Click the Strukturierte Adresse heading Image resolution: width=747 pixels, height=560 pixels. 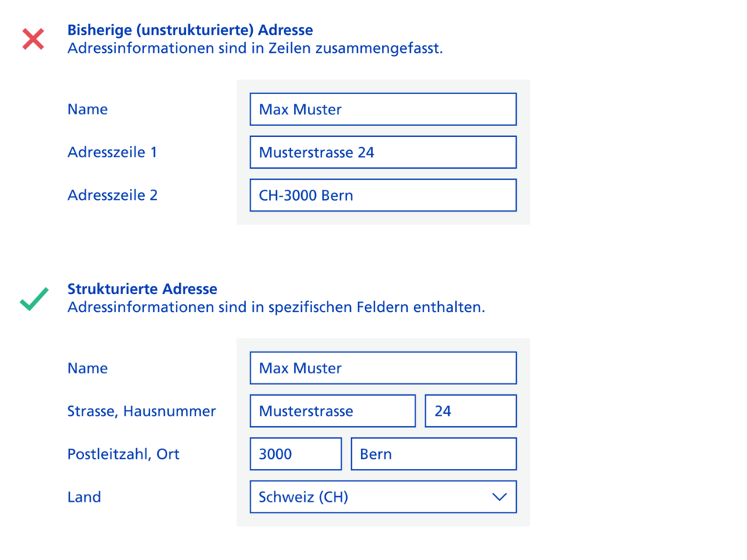click(x=142, y=289)
